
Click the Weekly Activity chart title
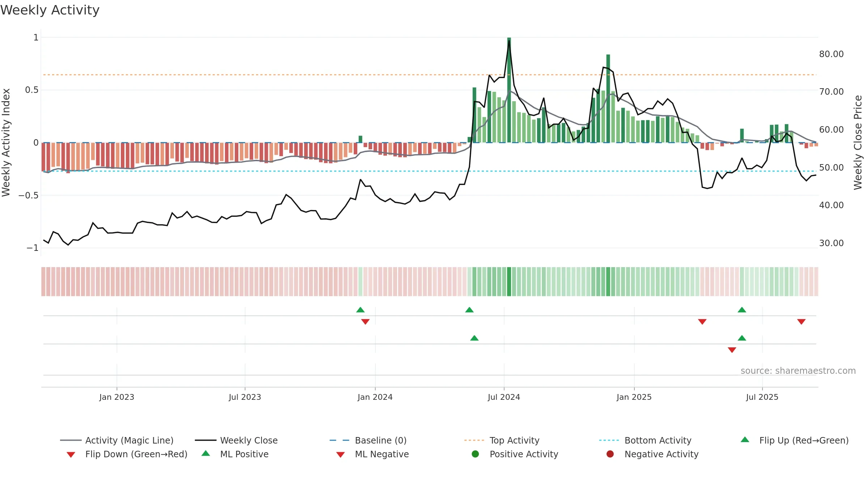coord(50,10)
